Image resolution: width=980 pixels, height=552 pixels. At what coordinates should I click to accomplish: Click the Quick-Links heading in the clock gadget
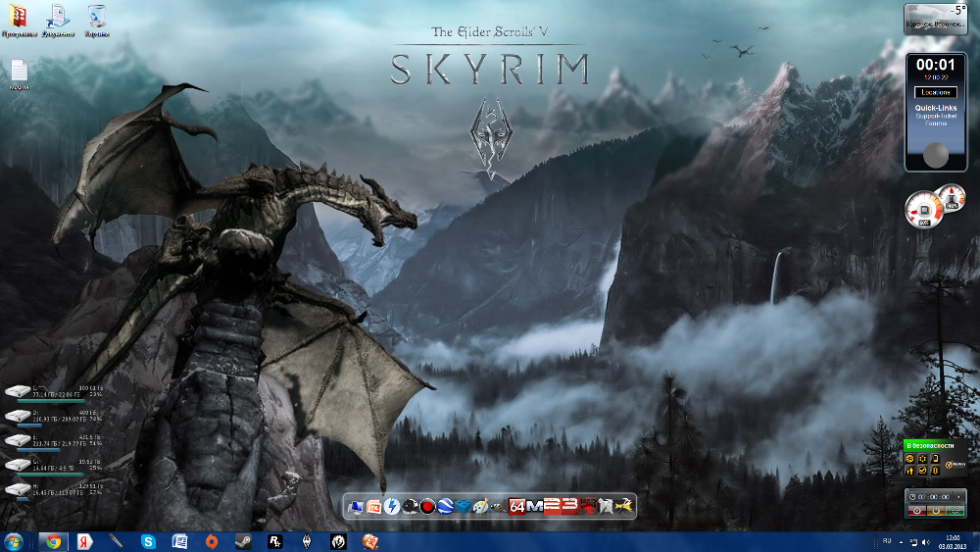pyautogui.click(x=936, y=108)
